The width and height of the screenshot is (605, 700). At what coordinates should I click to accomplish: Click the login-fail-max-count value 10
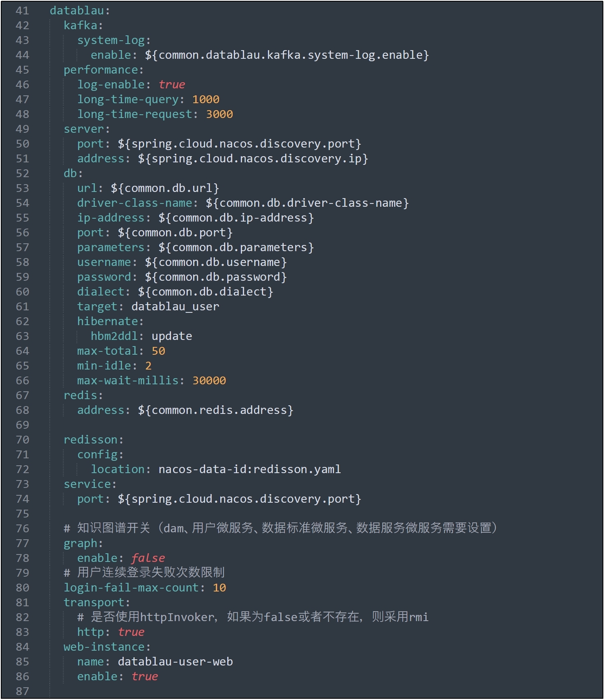coord(219,588)
